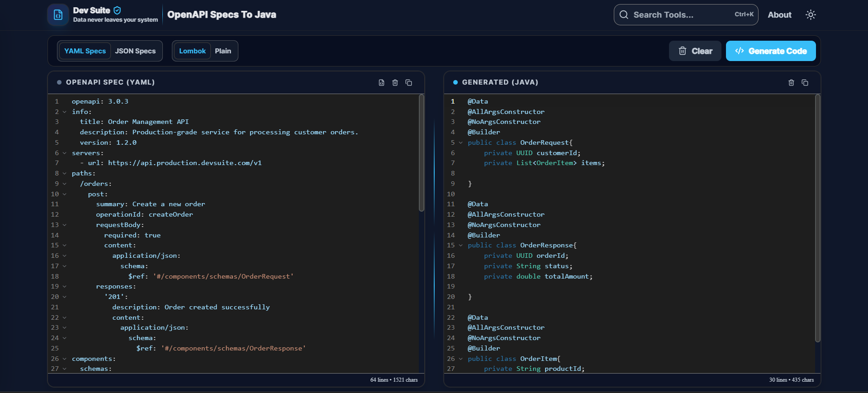Collapse the info: block in the YAML editor
The width and height of the screenshot is (868, 393).
[x=65, y=112]
